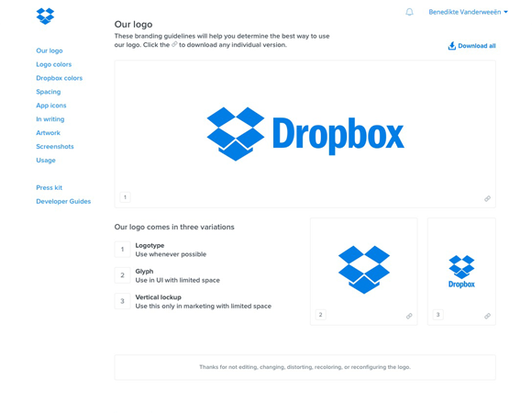
Task: Click 'Use this only in marketing with limited space'
Action: pos(204,307)
